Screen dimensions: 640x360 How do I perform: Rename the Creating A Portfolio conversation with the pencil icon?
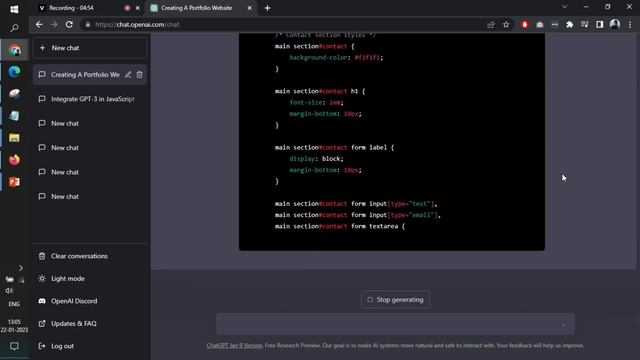tap(128, 75)
